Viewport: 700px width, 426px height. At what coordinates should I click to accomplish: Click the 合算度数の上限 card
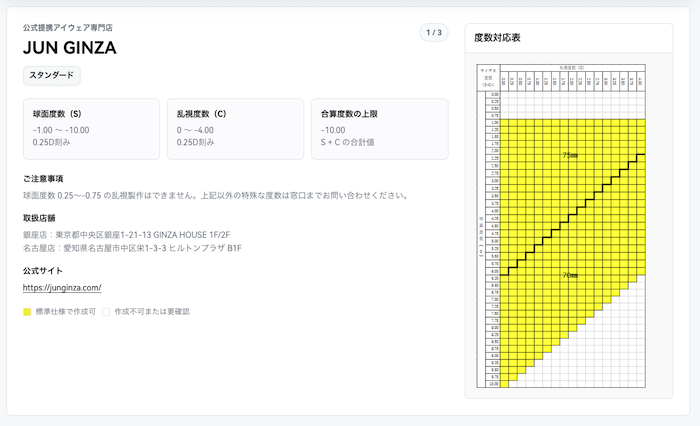380,129
